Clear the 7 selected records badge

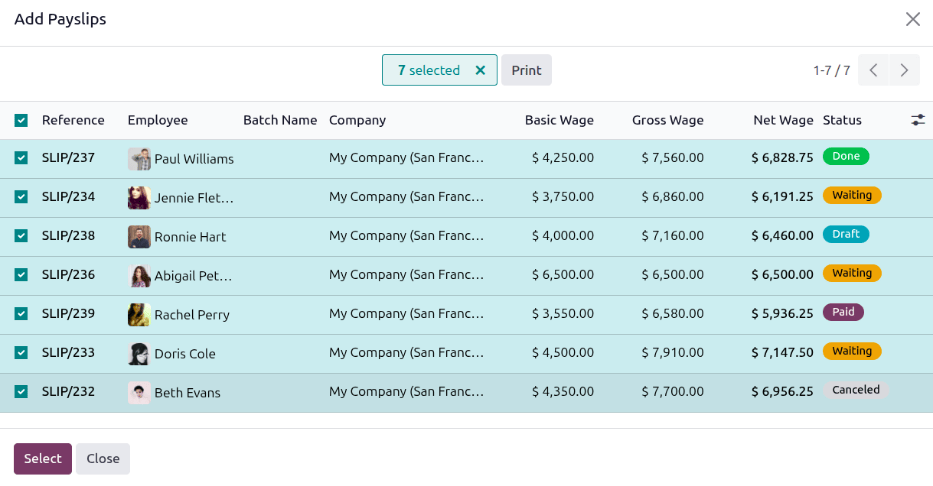coord(480,70)
